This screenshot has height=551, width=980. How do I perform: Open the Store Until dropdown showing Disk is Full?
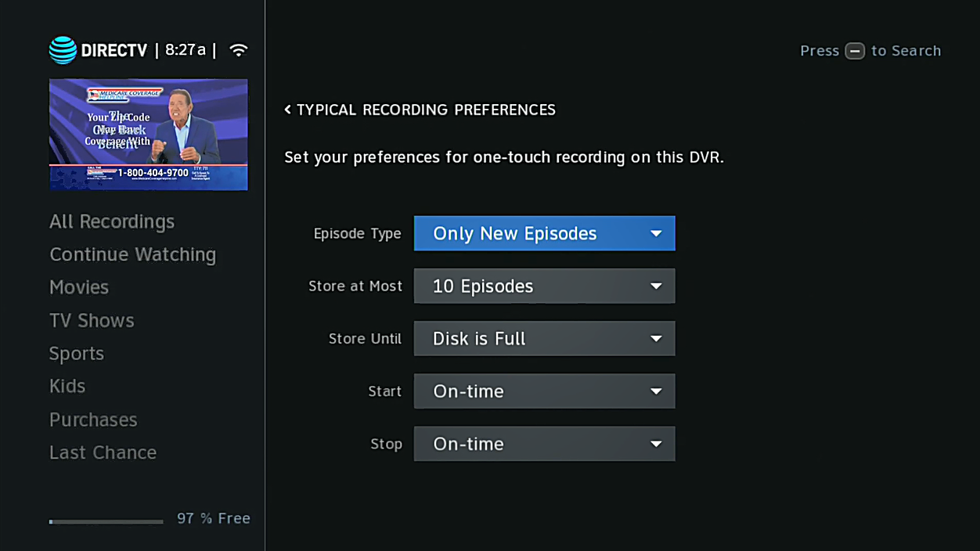544,338
